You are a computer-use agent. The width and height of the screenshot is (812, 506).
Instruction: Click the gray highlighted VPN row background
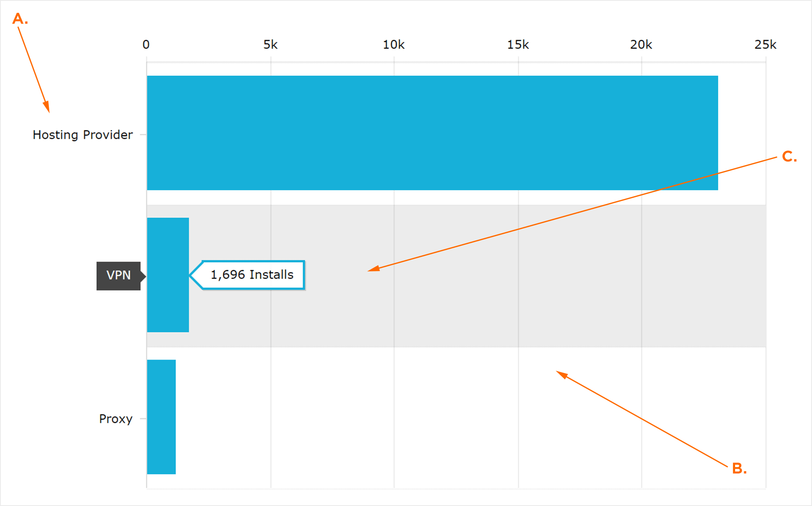pos(456,276)
